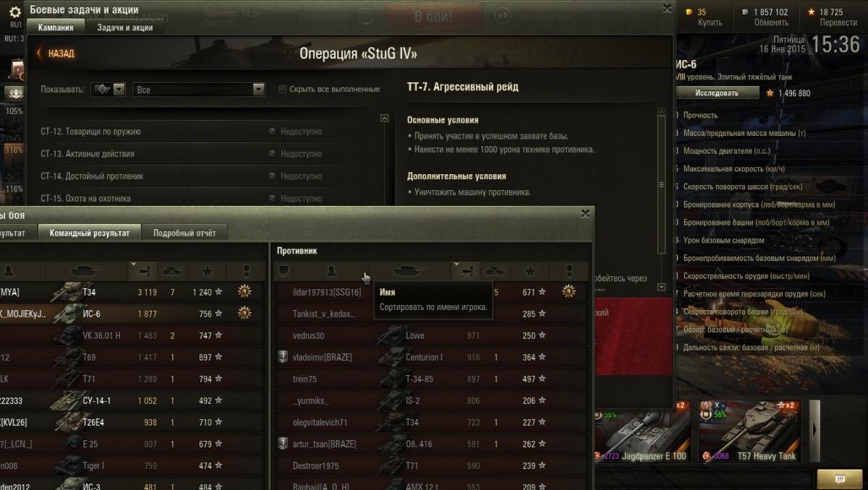
Task: Sort enemy team by player name icon
Action: point(331,271)
